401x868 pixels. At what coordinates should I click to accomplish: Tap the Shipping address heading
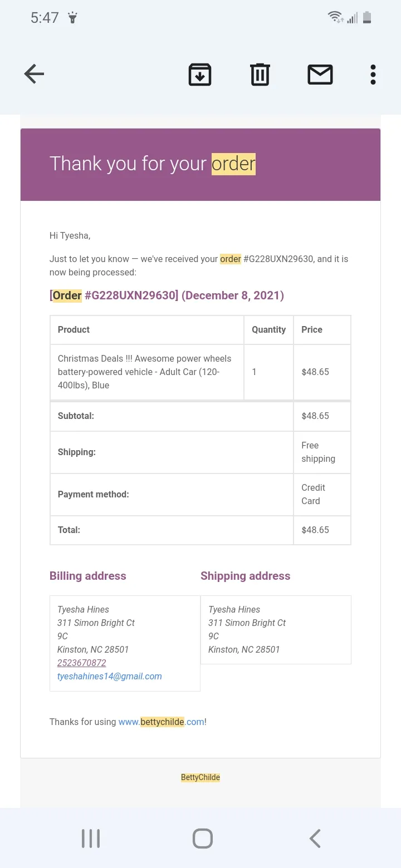(x=246, y=576)
